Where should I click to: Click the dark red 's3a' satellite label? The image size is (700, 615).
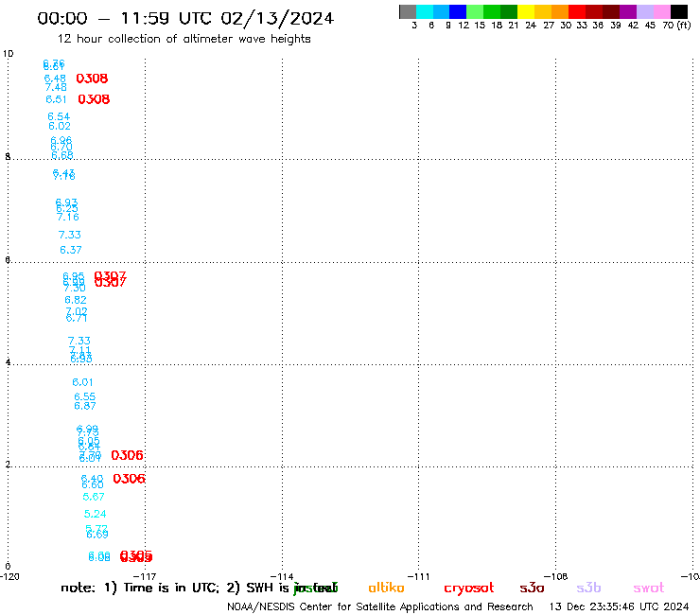point(532,589)
